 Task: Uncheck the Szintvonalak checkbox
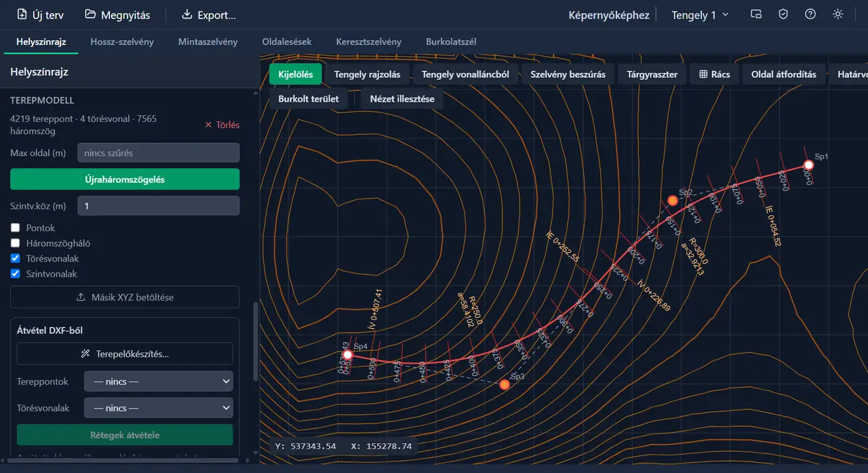[x=16, y=274]
